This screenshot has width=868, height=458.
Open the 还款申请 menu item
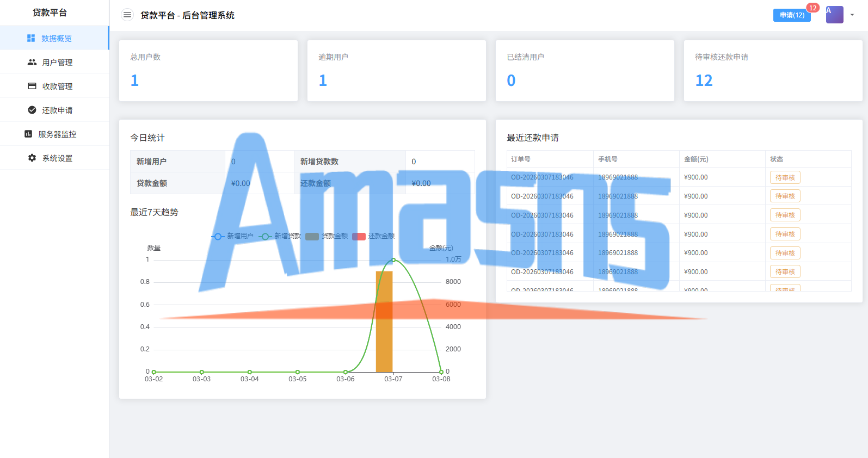[54, 110]
